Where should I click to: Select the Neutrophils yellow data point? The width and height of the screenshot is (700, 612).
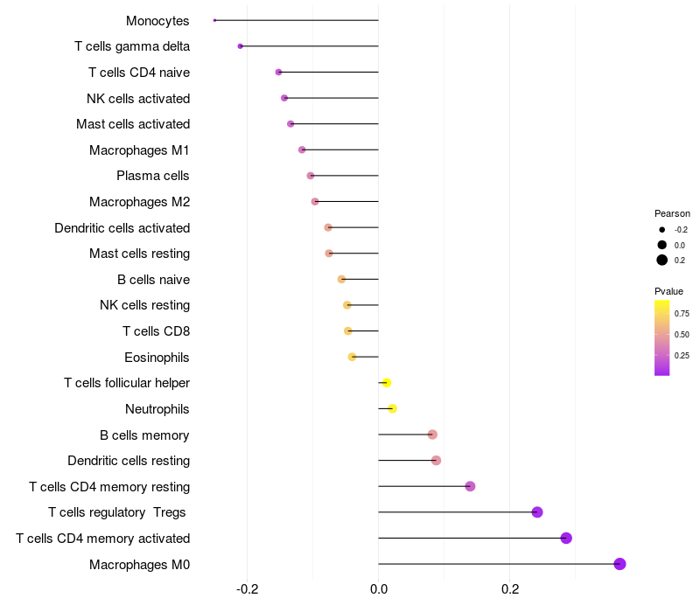(392, 408)
